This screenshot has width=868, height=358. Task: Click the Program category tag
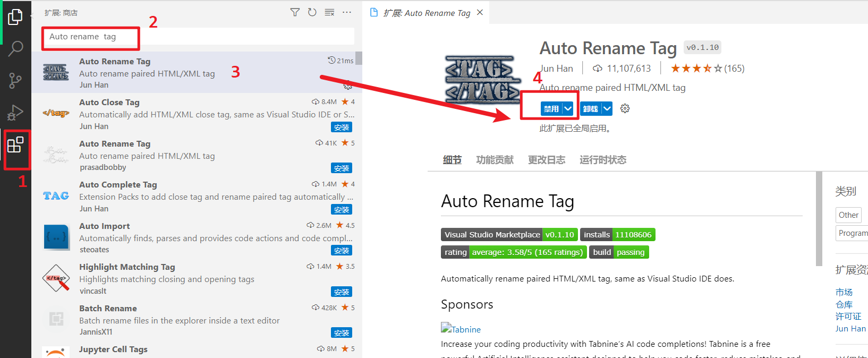(x=852, y=233)
